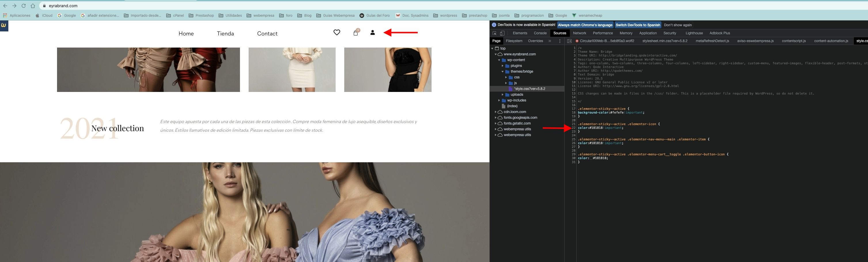Go to the browser home icon
Image resolution: width=868 pixels, height=262 pixels.
coord(33,6)
